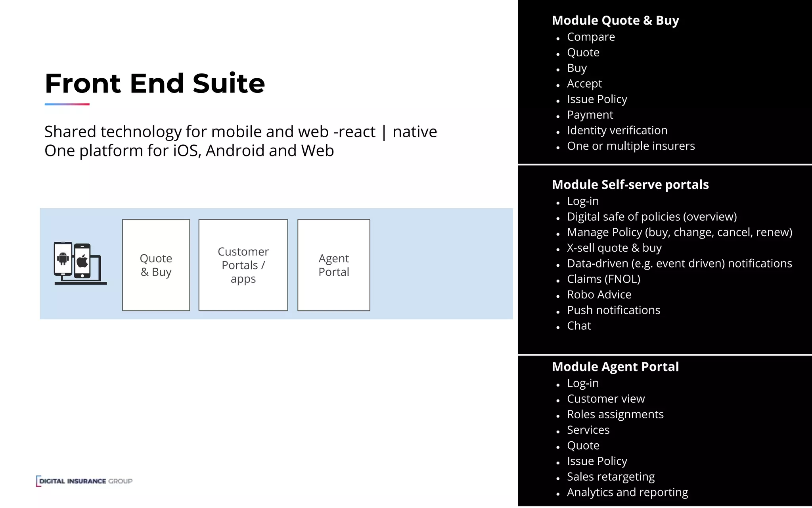Click the Front End Suite title
This screenshot has width=812, height=508.
[155, 83]
